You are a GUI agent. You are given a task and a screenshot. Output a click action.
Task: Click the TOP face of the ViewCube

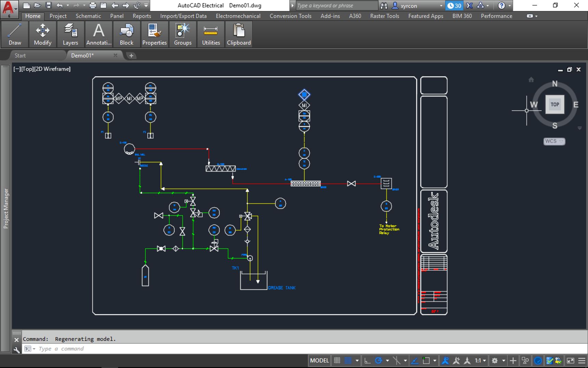coord(554,104)
